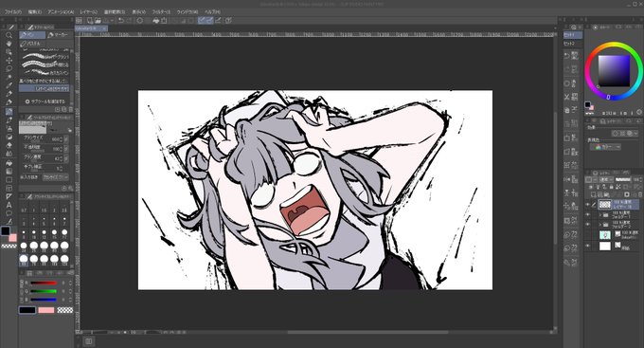Select the Correct Line tool

[9, 221]
